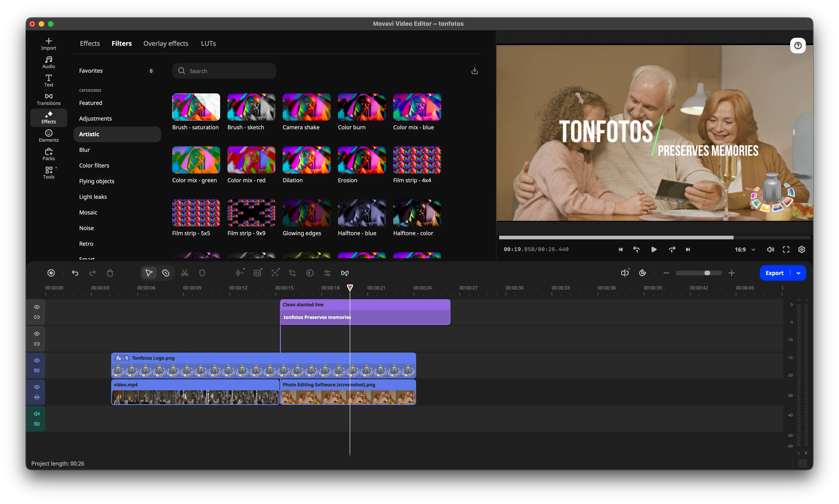Open the motion tracking tool
The image size is (839, 504).
[x=275, y=273]
